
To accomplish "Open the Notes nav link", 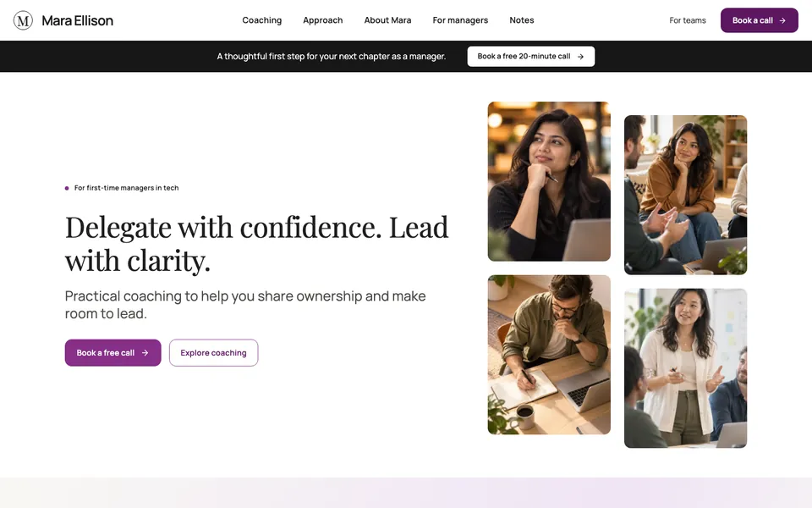I will pyautogui.click(x=522, y=20).
